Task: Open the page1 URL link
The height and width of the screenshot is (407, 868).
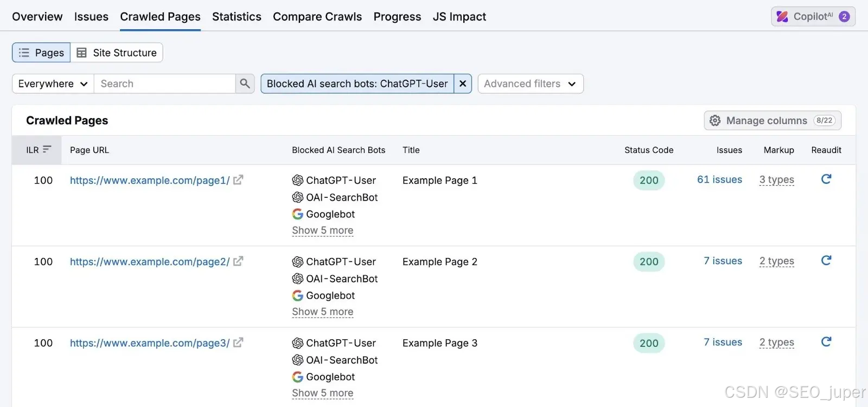Action: tap(150, 180)
